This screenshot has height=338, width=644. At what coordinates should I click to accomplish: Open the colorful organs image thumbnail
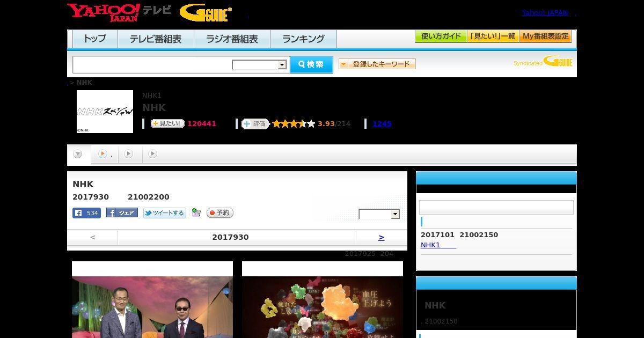click(x=323, y=307)
